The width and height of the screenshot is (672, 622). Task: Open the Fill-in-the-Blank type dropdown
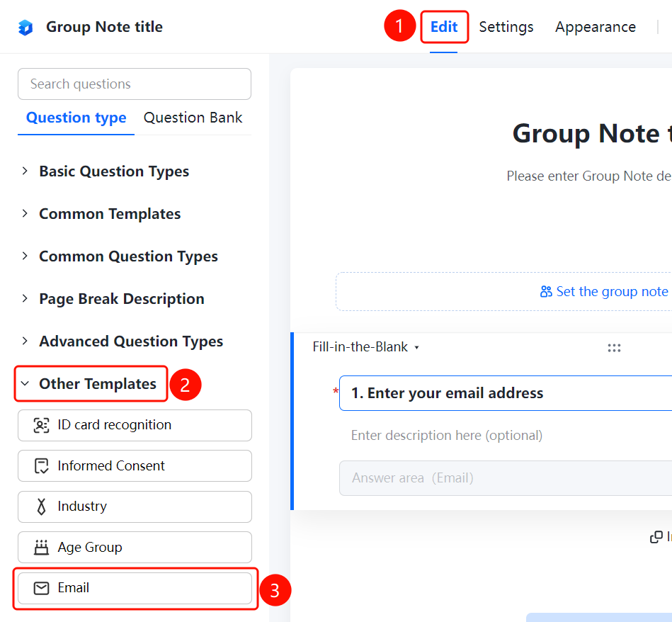point(365,347)
